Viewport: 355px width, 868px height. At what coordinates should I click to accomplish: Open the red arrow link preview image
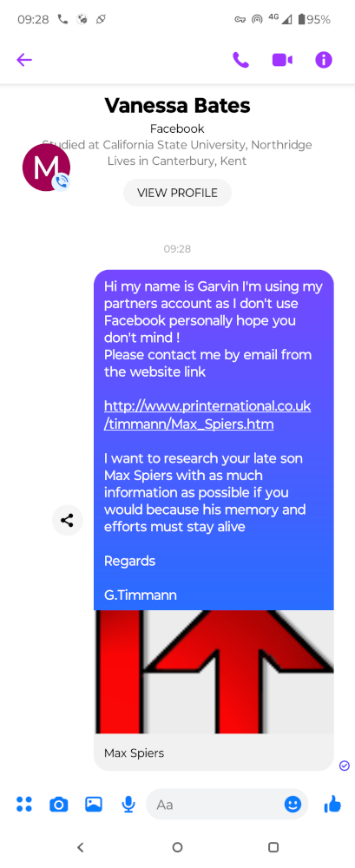[214, 672]
